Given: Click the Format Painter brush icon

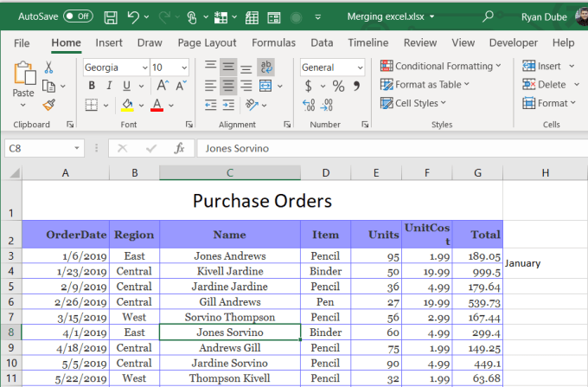Looking at the screenshot, I should [x=49, y=104].
